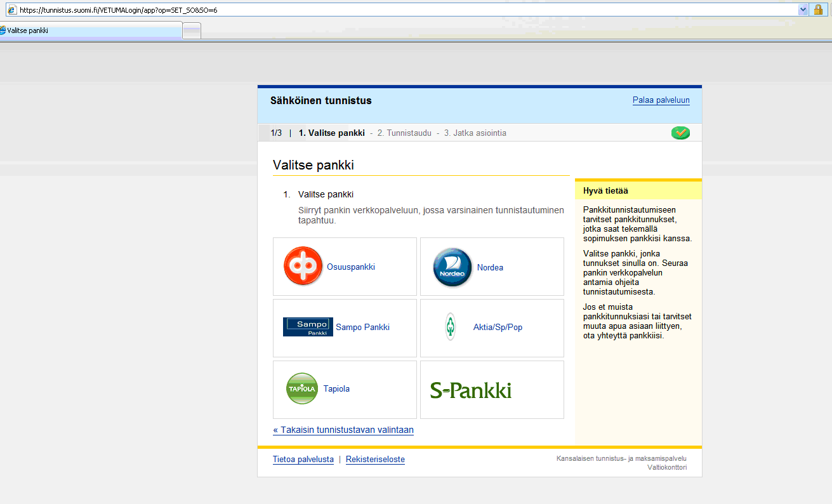Click the Internet Explorer page icon in address bar

tap(11, 10)
